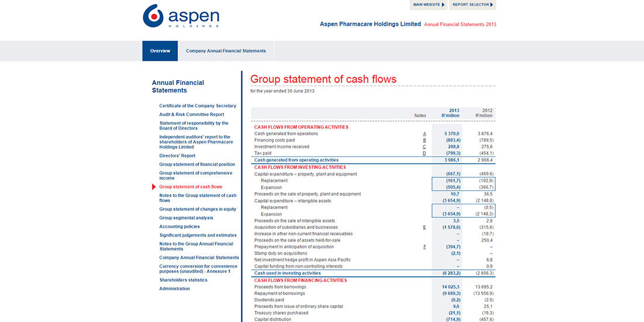
Task: Click the value 14 025,3
Action: click(x=451, y=287)
